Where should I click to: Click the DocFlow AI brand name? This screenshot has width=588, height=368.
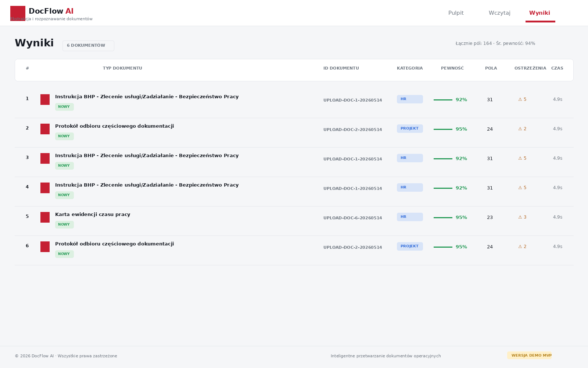(x=51, y=11)
